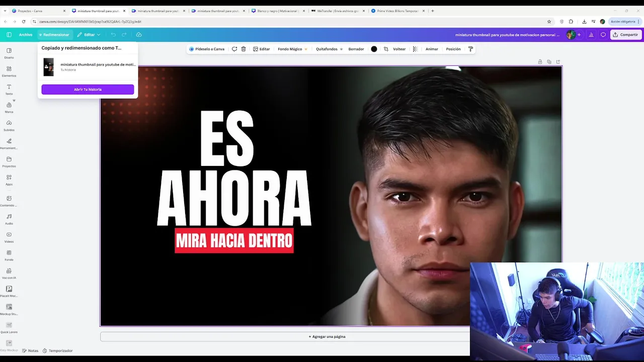
Task: Open the Quick Lorem app
Action: point(9,327)
